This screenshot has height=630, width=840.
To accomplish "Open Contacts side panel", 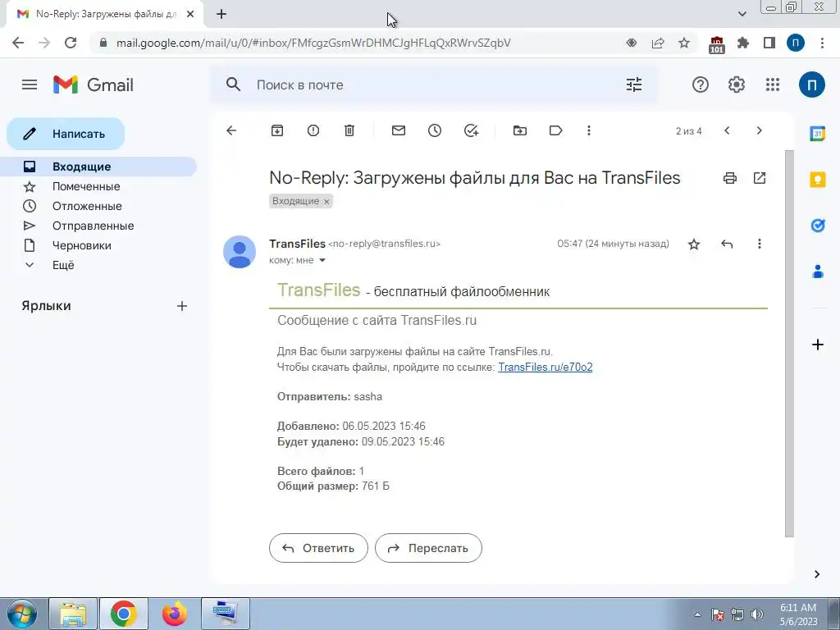I will (x=818, y=272).
